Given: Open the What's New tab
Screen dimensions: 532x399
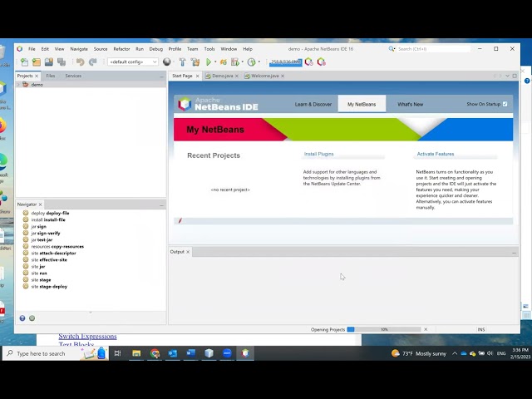Looking at the screenshot, I should (x=410, y=104).
